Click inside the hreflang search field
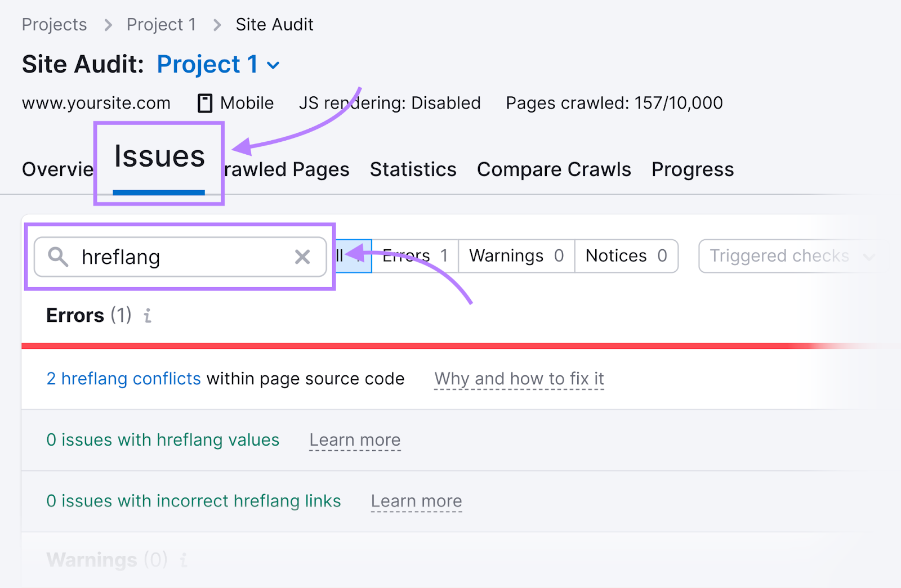This screenshot has height=588, width=901. pos(169,257)
